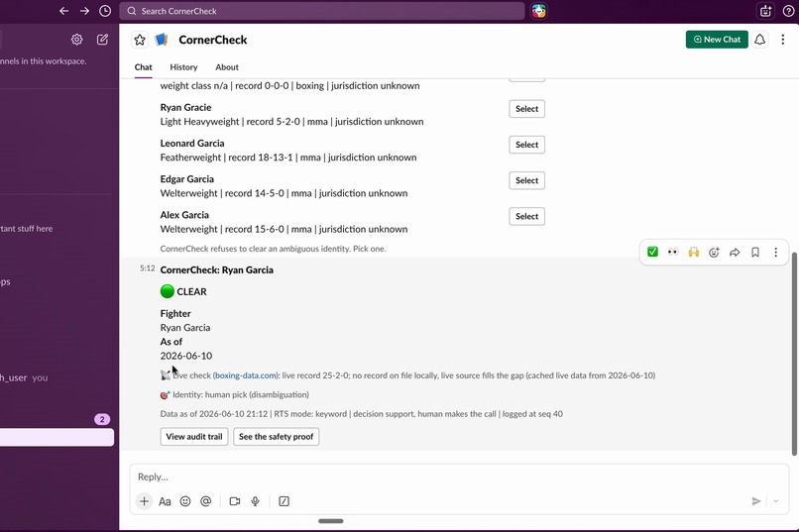Open notification bell settings
This screenshot has height=532, width=799.
(x=759, y=40)
